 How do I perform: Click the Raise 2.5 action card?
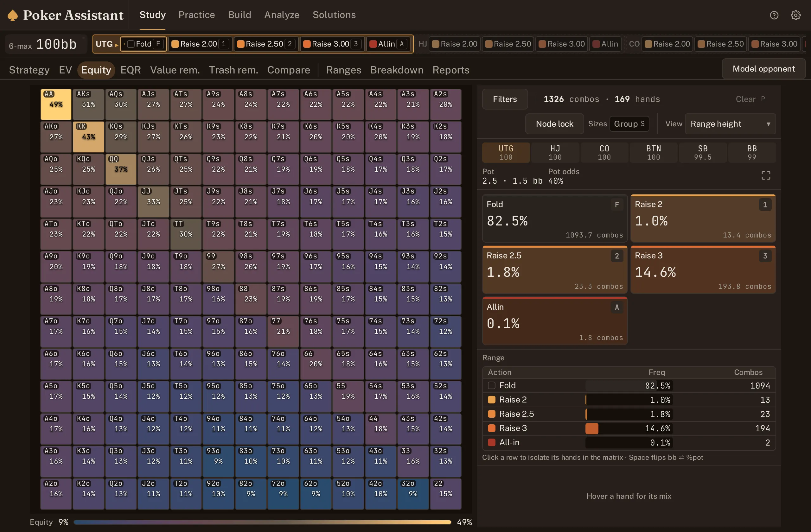click(x=555, y=270)
